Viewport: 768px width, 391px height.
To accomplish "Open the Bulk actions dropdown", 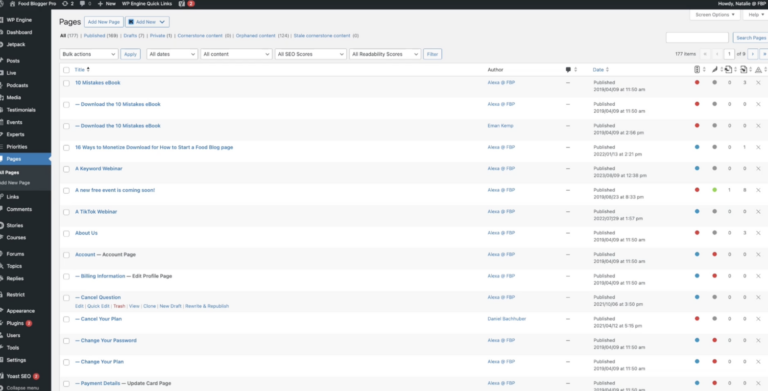I will click(89, 54).
